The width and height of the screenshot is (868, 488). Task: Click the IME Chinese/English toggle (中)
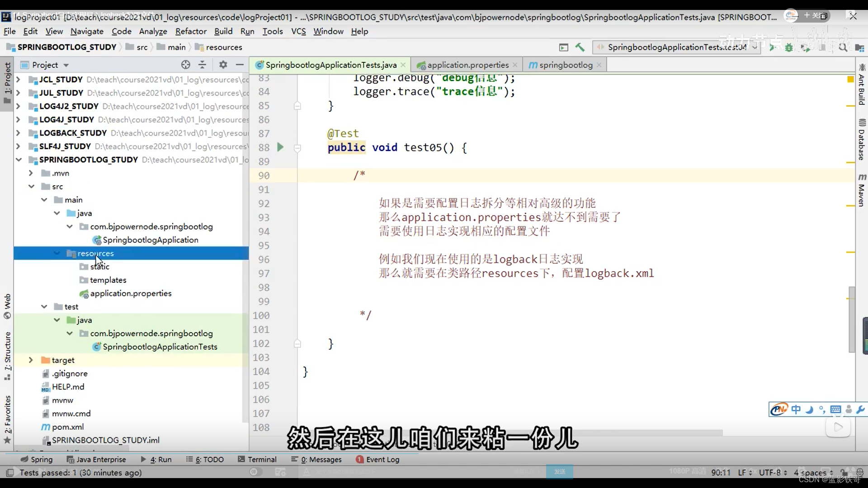coord(796,409)
